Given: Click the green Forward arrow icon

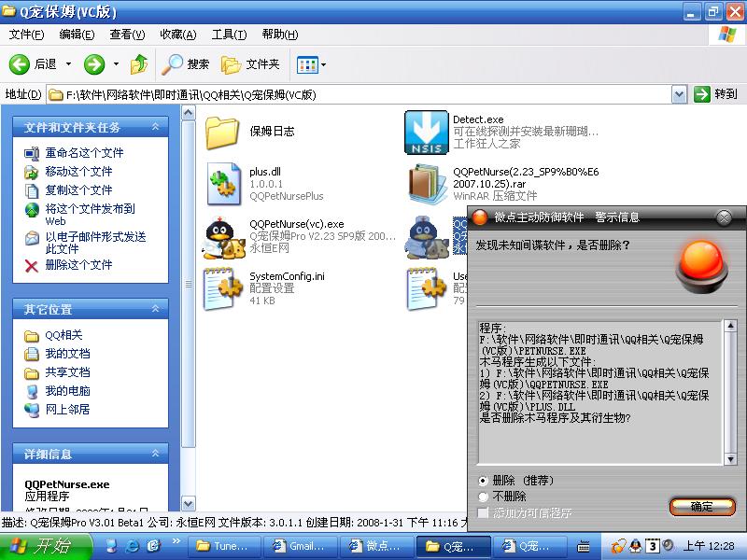Looking at the screenshot, I should (x=94, y=64).
